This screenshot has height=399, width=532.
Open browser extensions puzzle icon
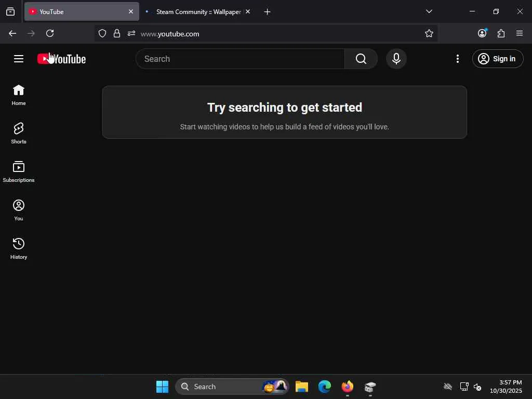[501, 33]
